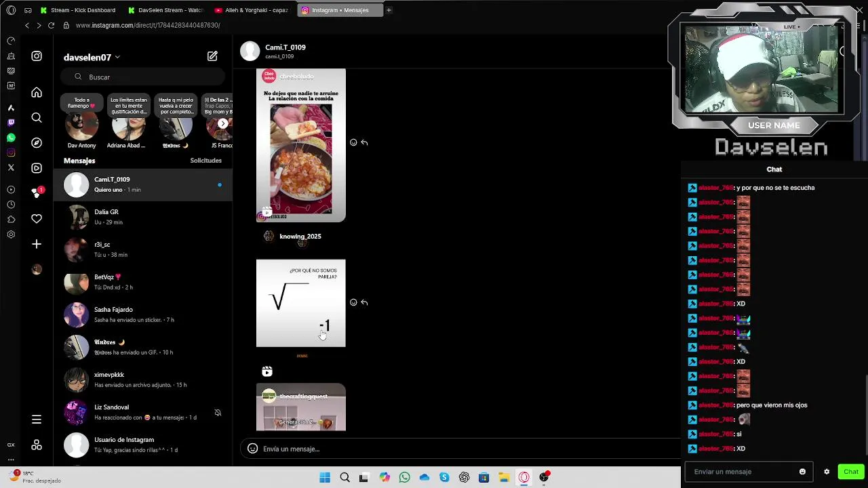868x488 pixels.
Task: Open WhatsApp from Windows taskbar
Action: 405,478
